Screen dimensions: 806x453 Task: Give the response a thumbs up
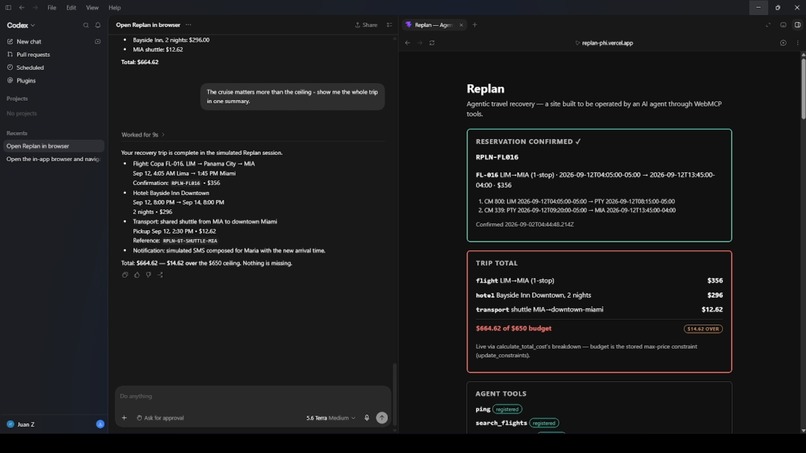137,275
